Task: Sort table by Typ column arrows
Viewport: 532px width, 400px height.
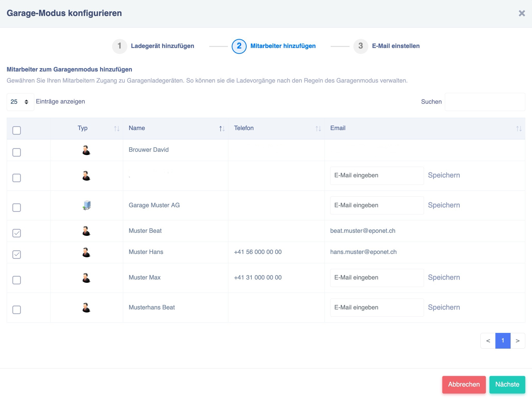Action: (x=117, y=129)
